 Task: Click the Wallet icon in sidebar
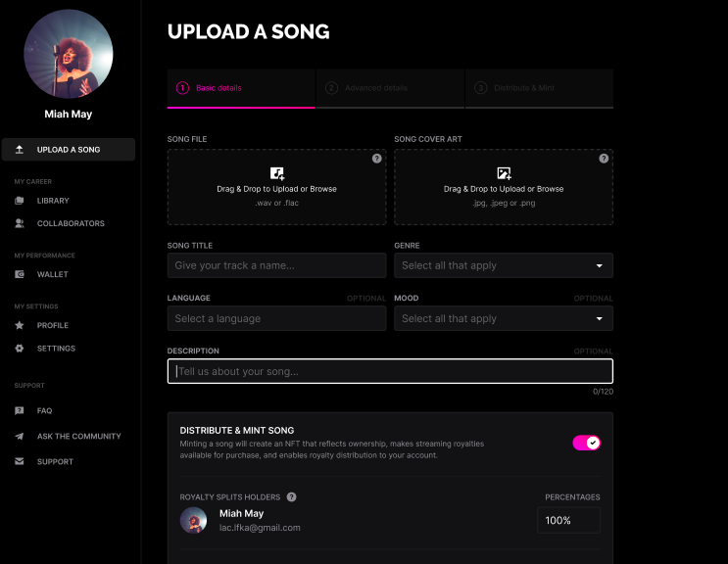coord(19,274)
